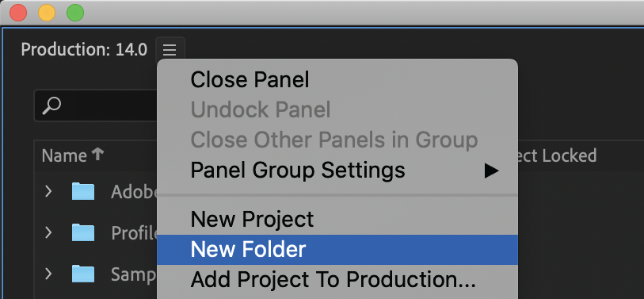Expand the Profile folder chevron
Image resolution: width=644 pixels, height=299 pixels.
click(x=48, y=232)
